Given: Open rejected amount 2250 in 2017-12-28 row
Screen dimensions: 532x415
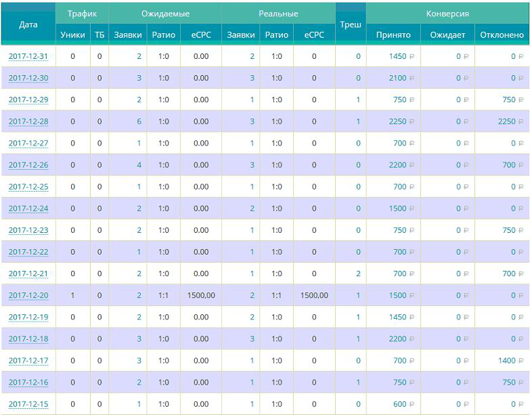Looking at the screenshot, I should (x=506, y=122).
